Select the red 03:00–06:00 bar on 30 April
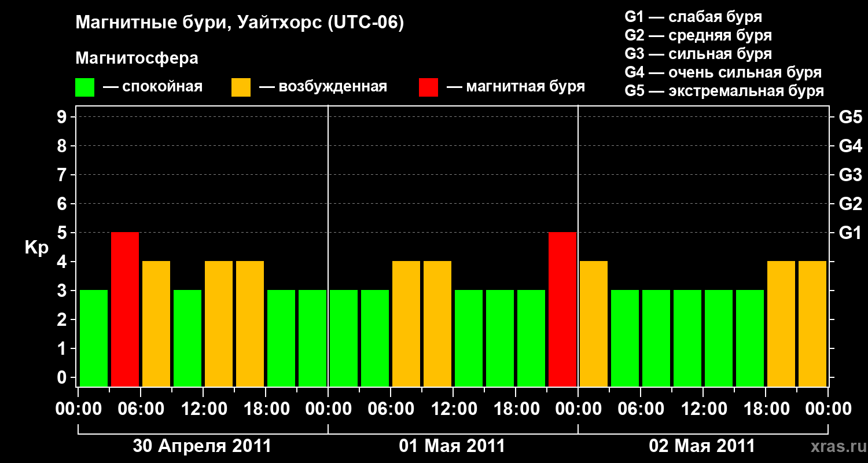The height and width of the screenshot is (463, 868). (x=125, y=309)
